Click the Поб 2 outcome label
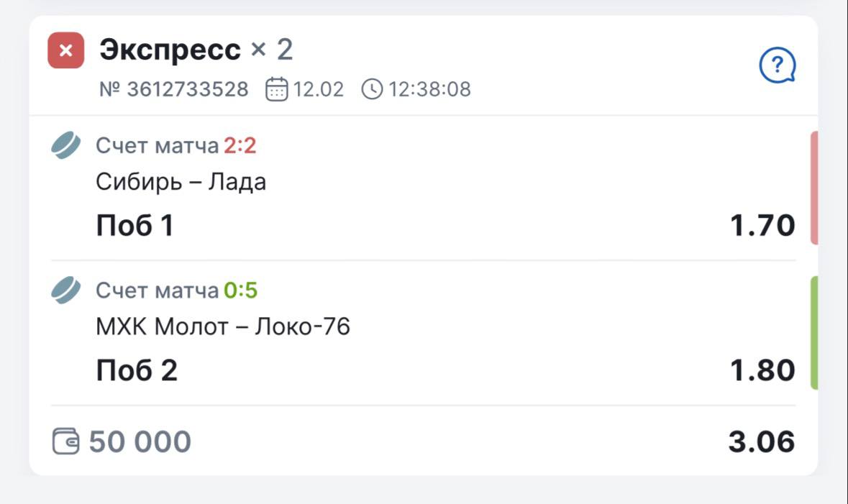The width and height of the screenshot is (848, 504). (x=137, y=371)
